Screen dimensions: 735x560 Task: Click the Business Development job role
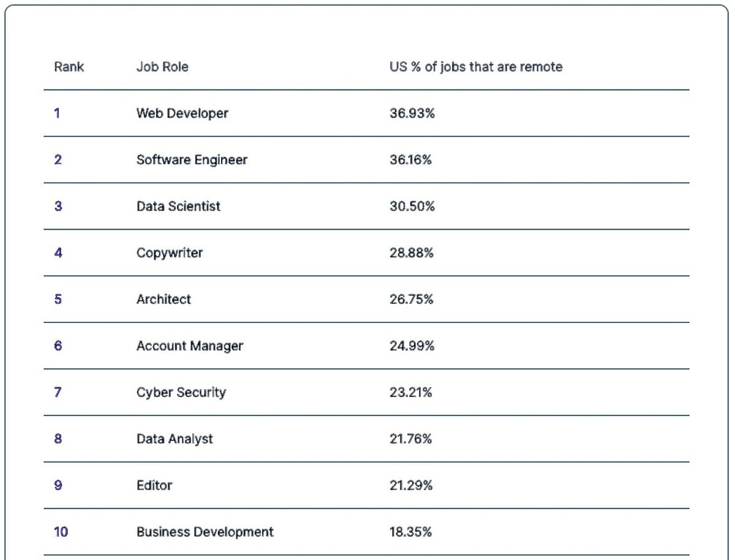(x=205, y=532)
